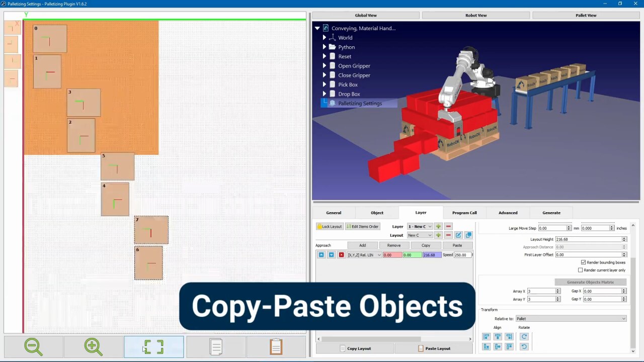644x362 pixels.
Task: Click the Edit Items Order button
Action: point(362,227)
